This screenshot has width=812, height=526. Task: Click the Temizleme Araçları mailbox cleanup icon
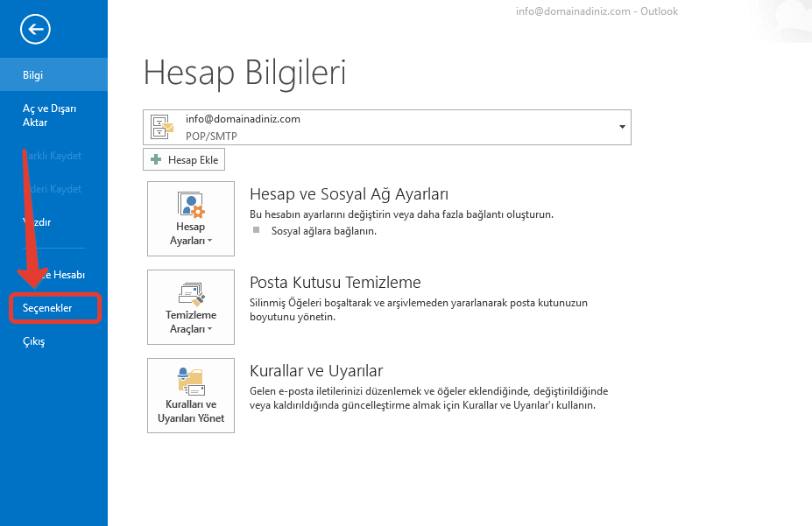click(x=190, y=293)
